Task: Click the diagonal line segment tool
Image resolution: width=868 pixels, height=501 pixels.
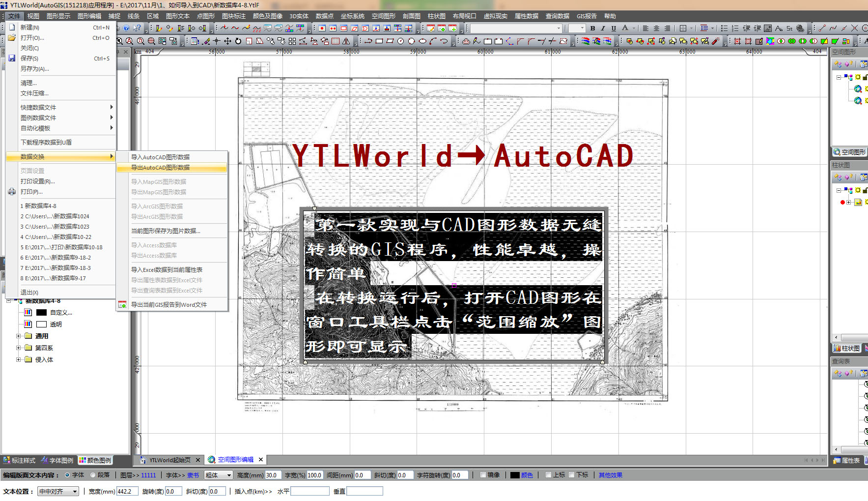Action: point(822,29)
